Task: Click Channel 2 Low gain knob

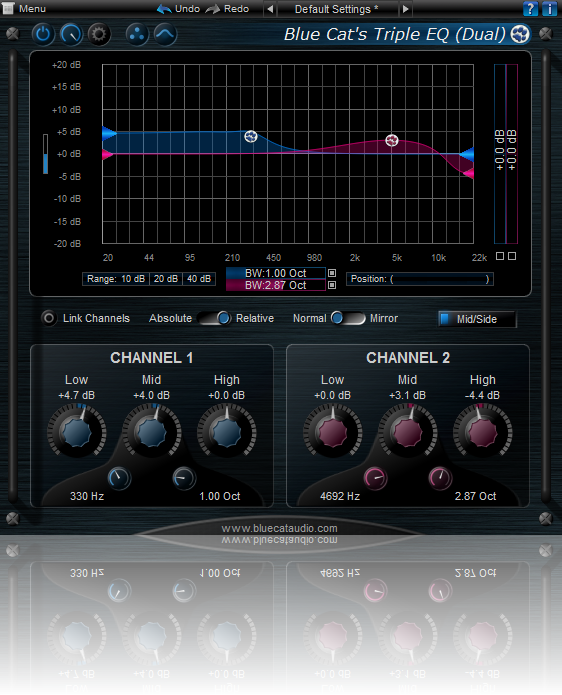Action: click(x=332, y=432)
